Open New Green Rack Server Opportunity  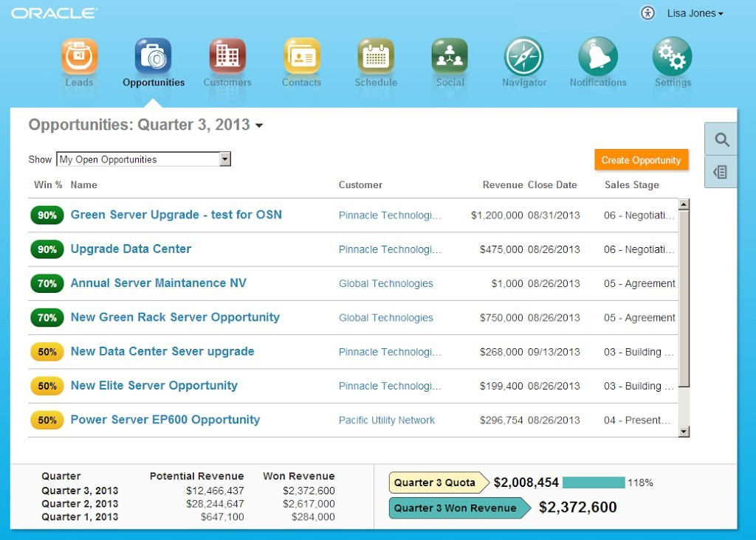pyautogui.click(x=175, y=317)
